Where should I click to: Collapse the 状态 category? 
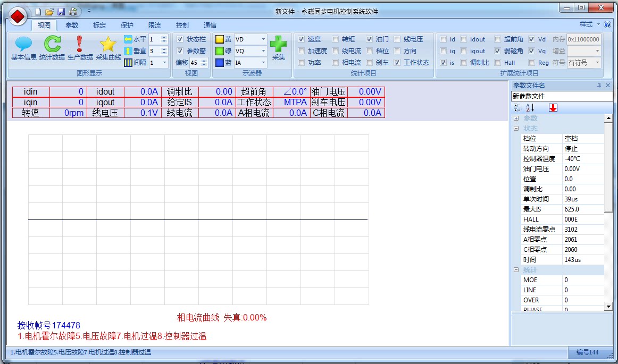516,129
